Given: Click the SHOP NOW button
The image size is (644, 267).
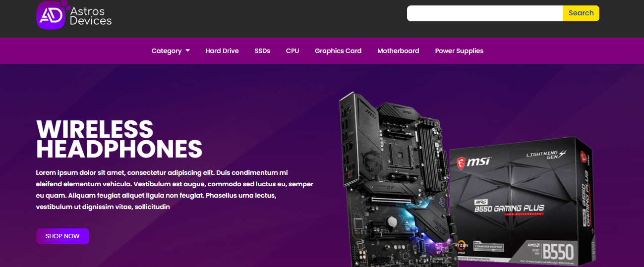Looking at the screenshot, I should (x=62, y=236).
